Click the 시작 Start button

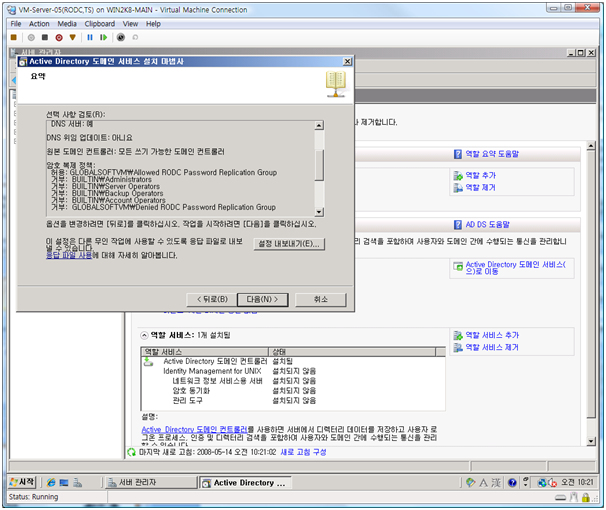pos(22,482)
